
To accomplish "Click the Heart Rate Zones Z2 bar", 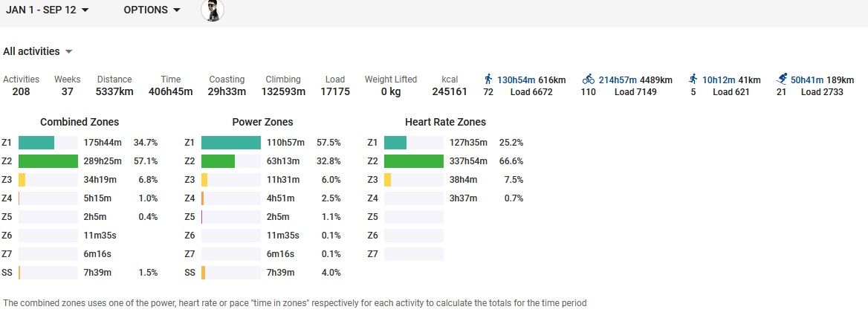I will [x=413, y=160].
